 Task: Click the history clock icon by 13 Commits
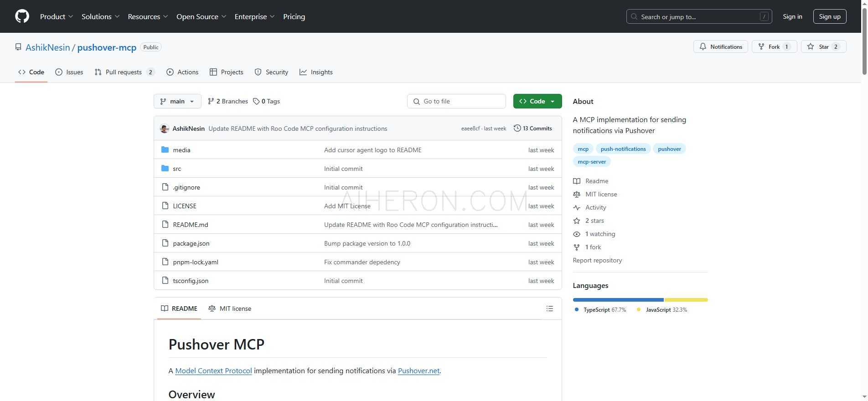point(517,128)
